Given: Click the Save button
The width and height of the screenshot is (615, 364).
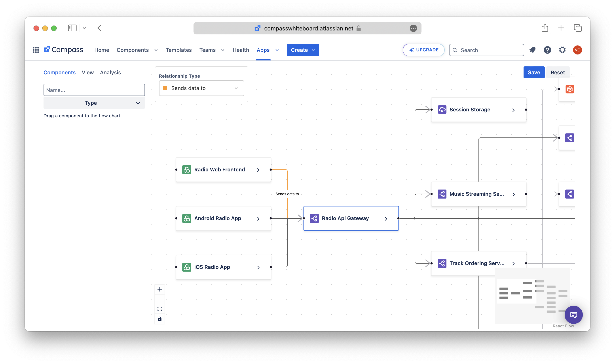Looking at the screenshot, I should 534,73.
